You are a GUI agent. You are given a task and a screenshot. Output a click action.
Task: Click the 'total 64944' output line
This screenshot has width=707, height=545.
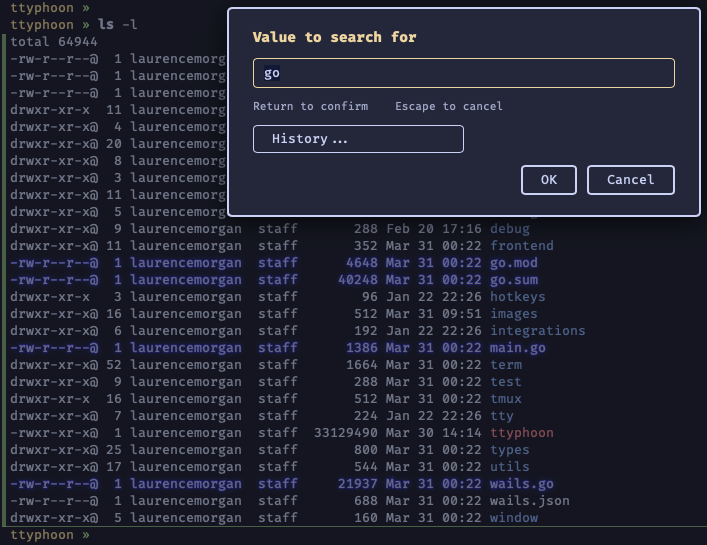[x=54, y=42]
